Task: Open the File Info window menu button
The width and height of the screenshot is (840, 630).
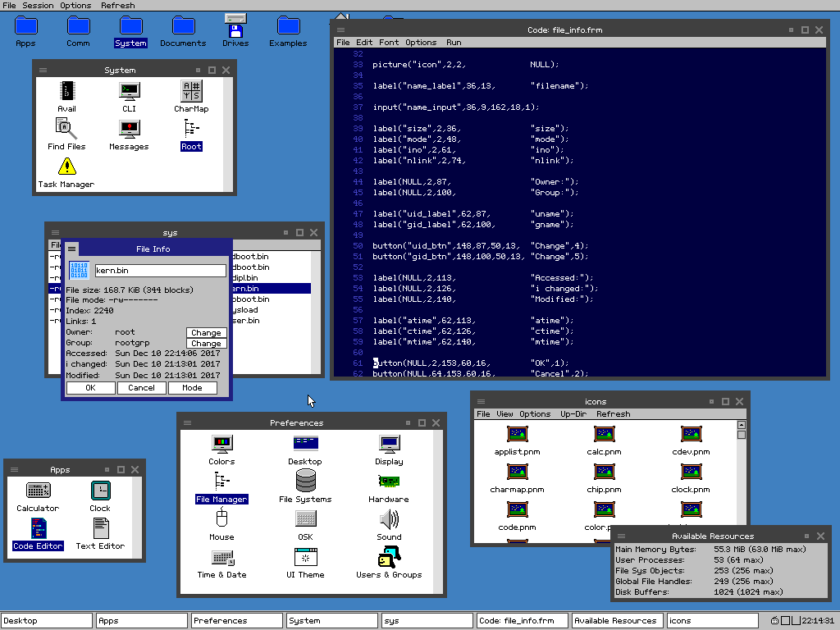Action: pos(72,249)
